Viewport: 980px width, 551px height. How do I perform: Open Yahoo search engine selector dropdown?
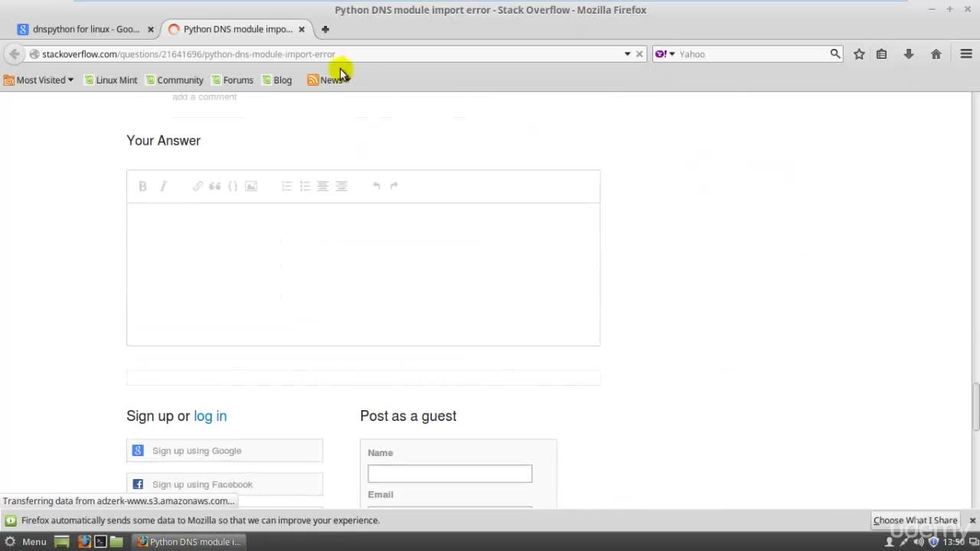click(x=665, y=54)
